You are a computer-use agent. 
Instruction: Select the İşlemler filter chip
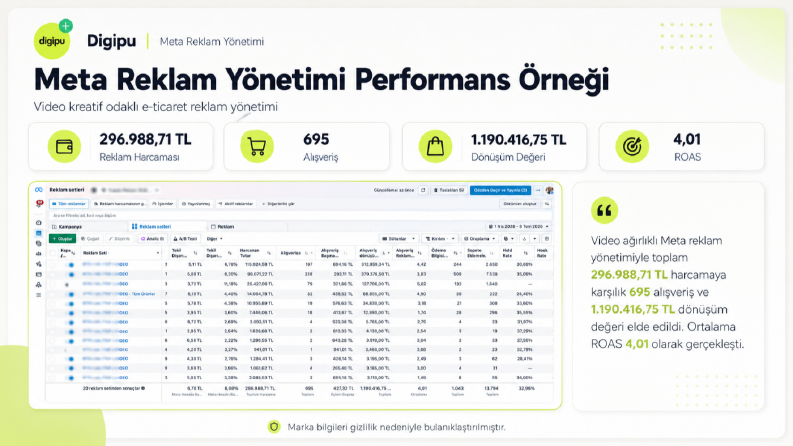[163, 204]
